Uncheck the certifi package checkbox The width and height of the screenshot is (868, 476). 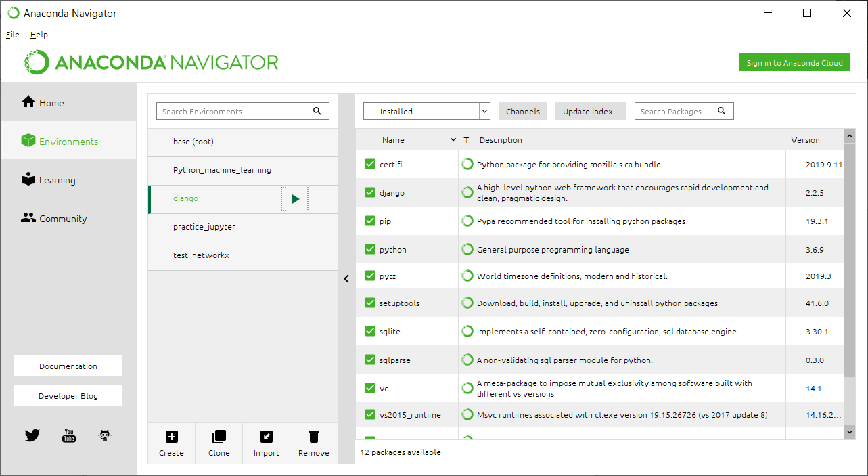(x=369, y=164)
